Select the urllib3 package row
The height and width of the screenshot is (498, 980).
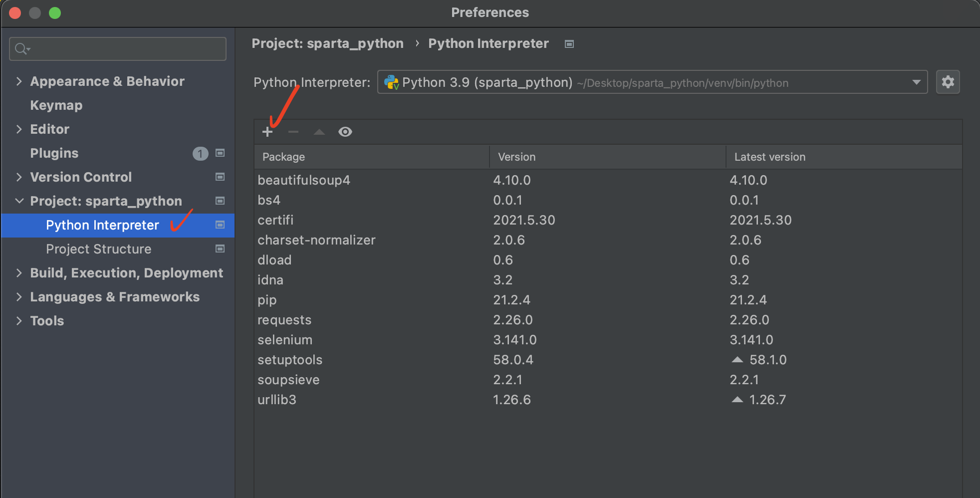(x=608, y=400)
